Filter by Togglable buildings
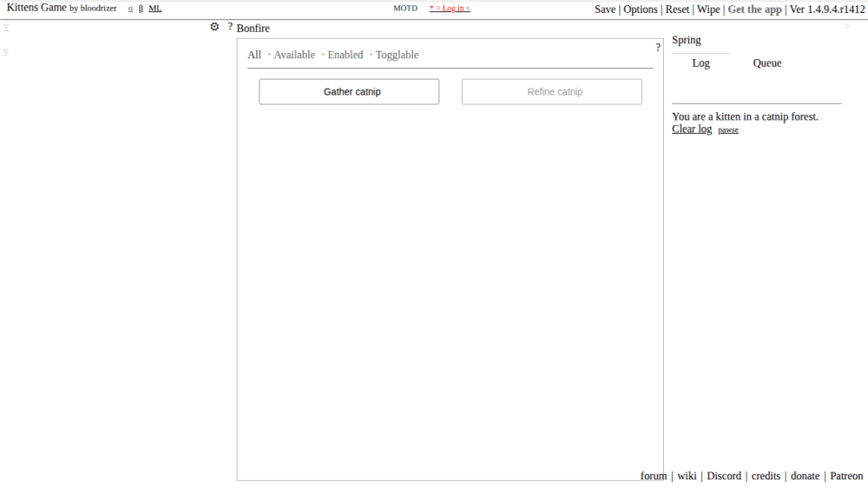The image size is (868, 489). click(x=397, y=55)
